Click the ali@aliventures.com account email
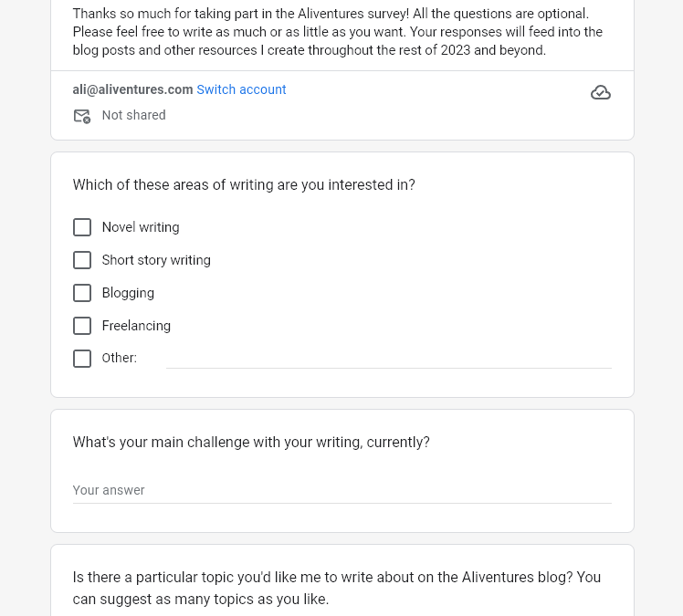 [x=132, y=89]
